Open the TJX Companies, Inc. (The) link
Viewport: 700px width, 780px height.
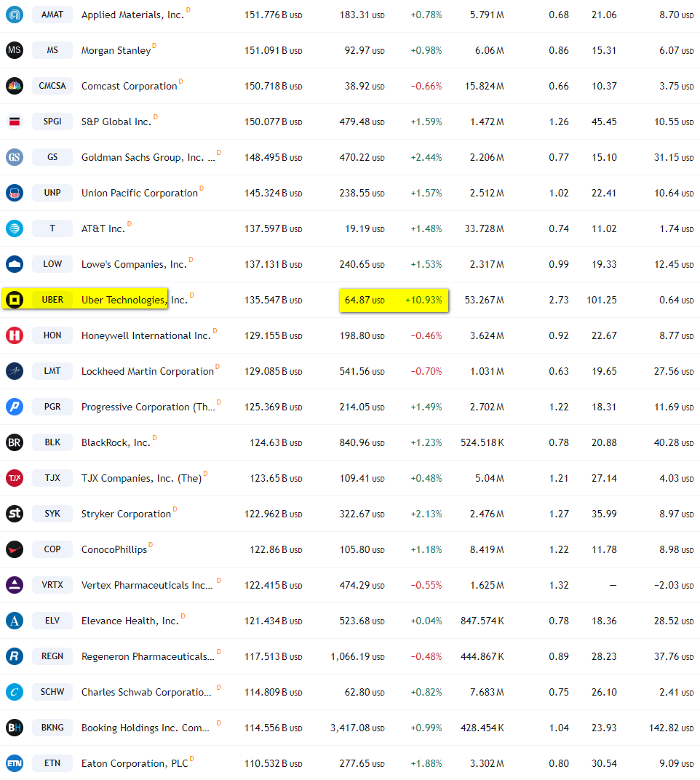pyautogui.click(x=142, y=479)
